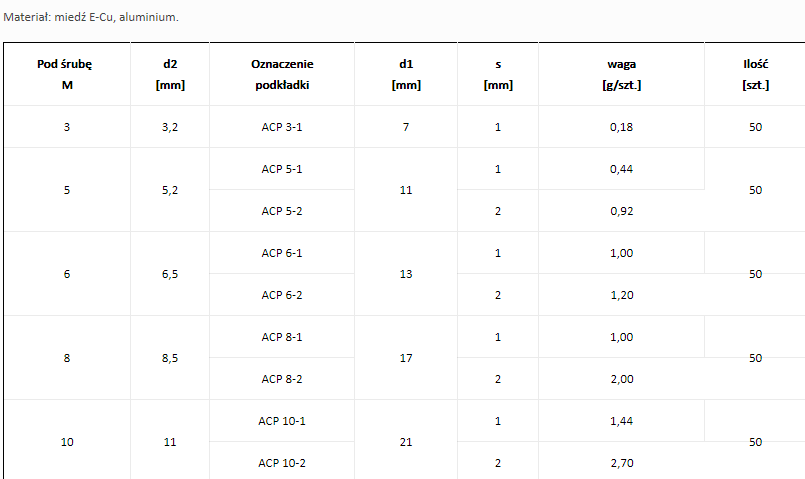Select the ACP 6-2 table entry

click(281, 295)
